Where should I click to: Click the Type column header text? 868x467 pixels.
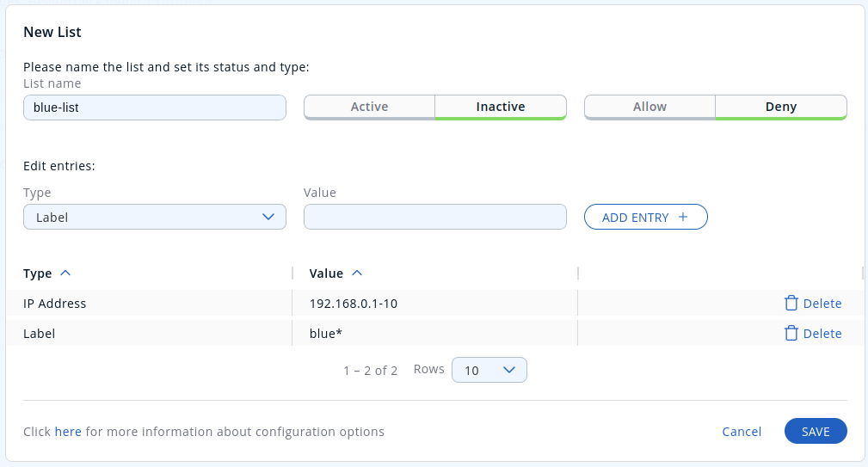(38, 273)
